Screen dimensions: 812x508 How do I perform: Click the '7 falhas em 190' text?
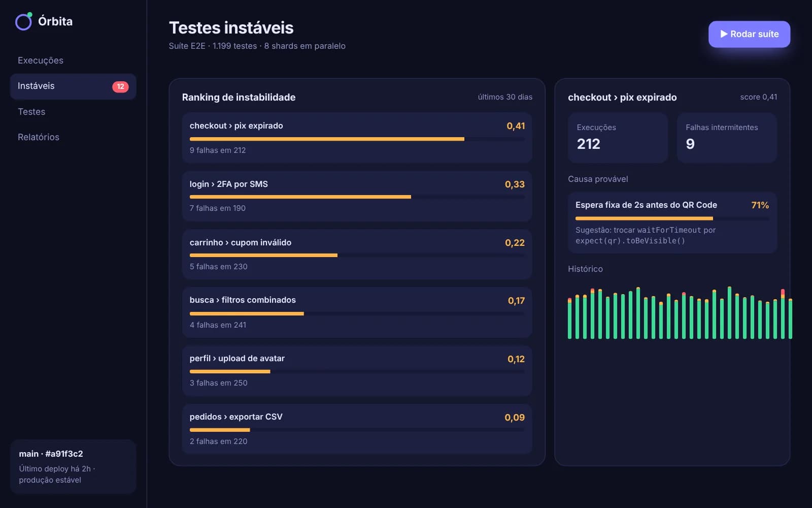218,208
